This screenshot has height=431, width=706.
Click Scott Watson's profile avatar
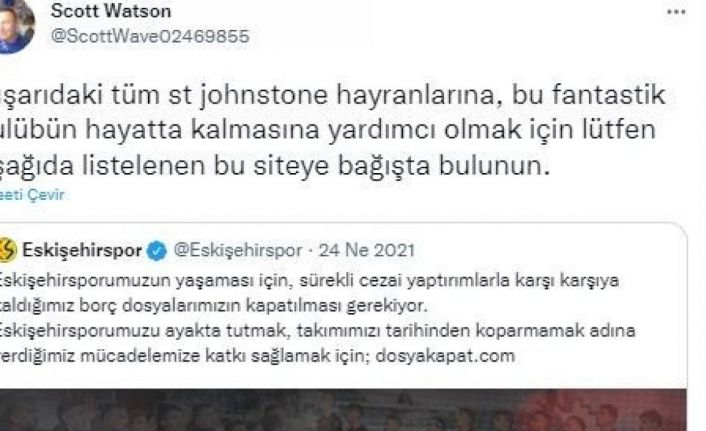(15, 25)
